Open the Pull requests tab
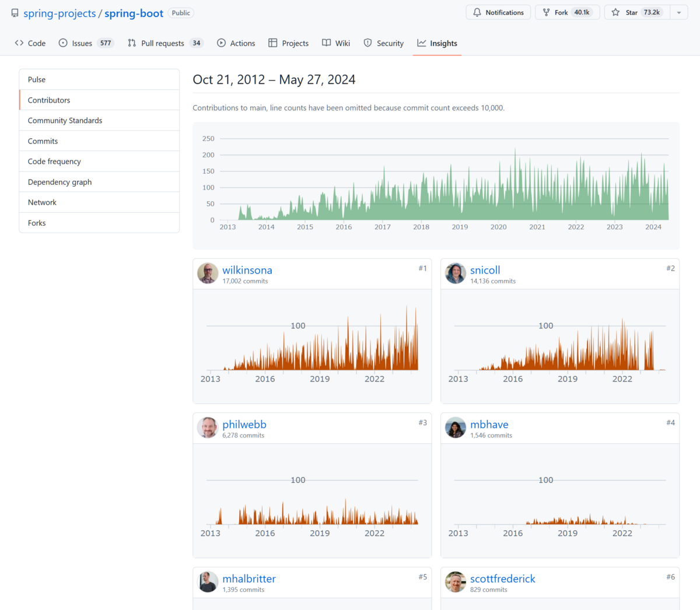The height and width of the screenshot is (610, 700). tap(165, 43)
